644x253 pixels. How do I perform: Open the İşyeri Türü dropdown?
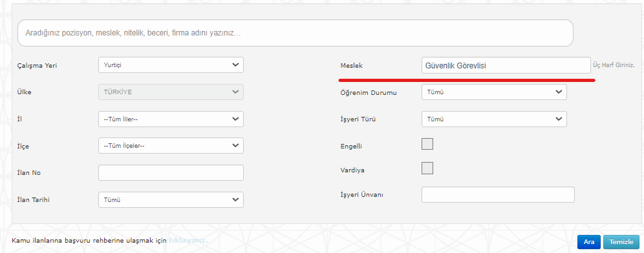pos(494,119)
